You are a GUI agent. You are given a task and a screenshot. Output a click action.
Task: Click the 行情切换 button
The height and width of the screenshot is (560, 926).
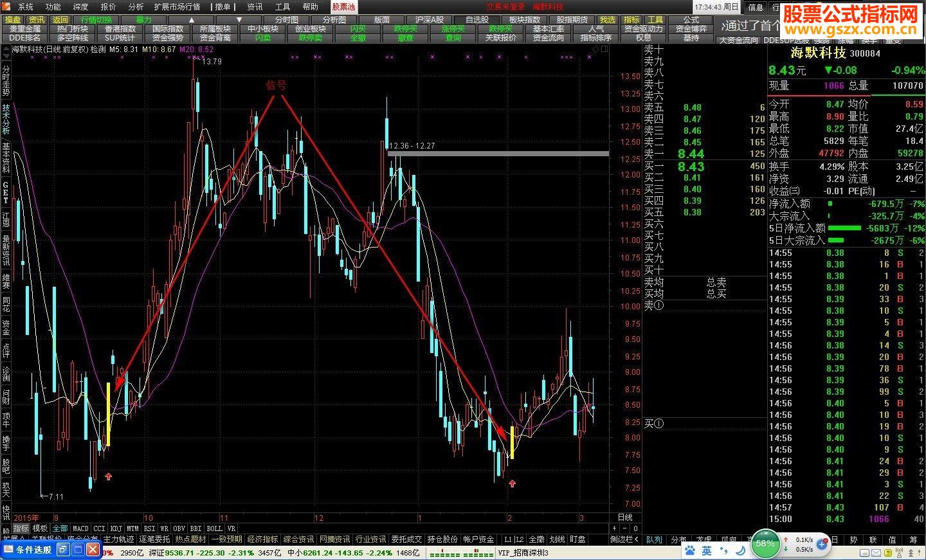(x=96, y=20)
